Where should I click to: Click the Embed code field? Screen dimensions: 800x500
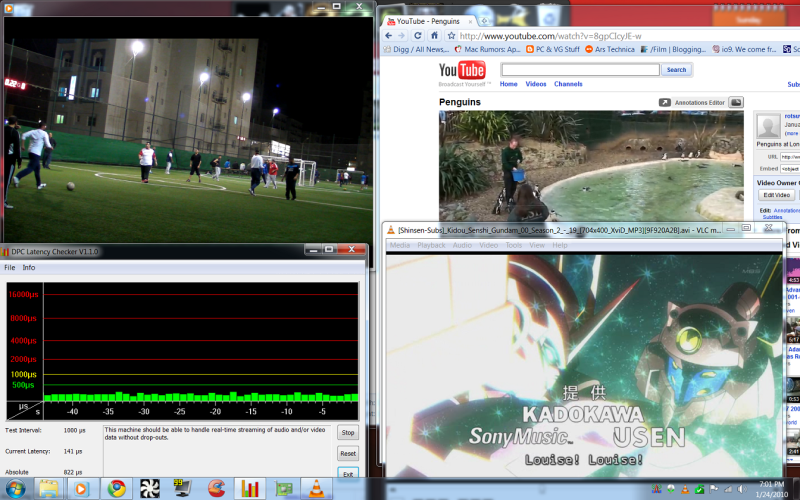(790, 169)
